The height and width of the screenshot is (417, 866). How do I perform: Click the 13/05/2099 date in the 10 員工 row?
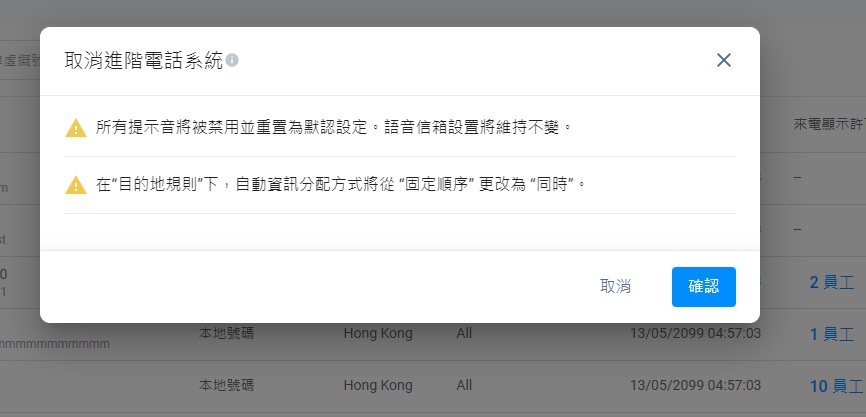pyautogui.click(x=695, y=385)
